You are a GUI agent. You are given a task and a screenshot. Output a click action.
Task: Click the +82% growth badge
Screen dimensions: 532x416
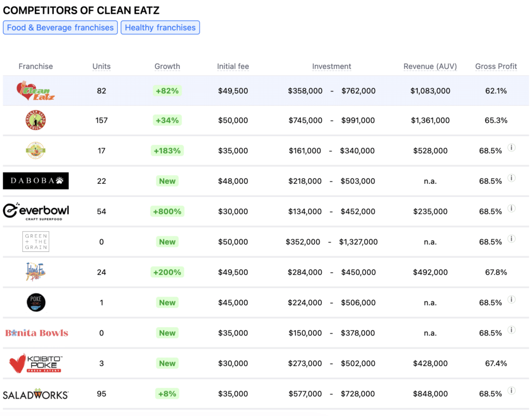tap(167, 91)
